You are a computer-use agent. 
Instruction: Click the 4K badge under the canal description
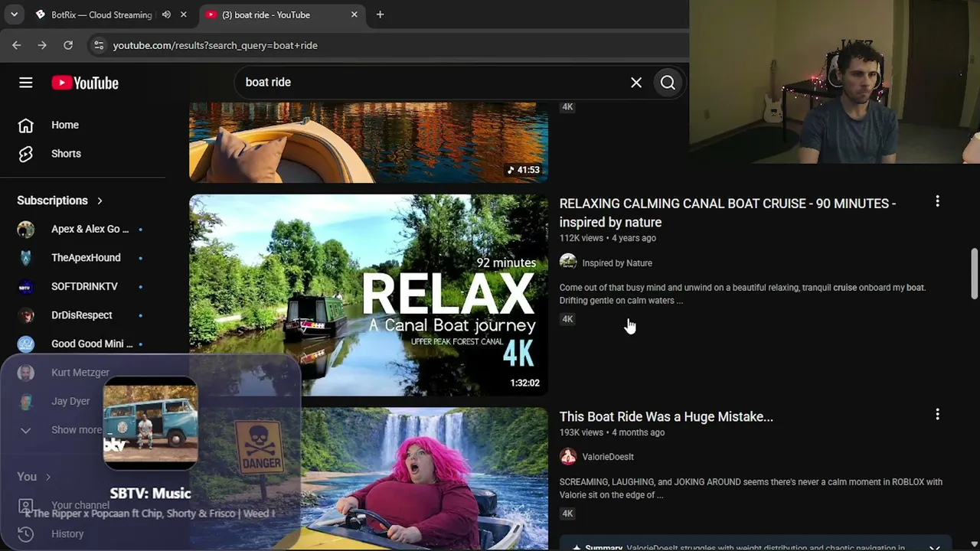pos(567,319)
